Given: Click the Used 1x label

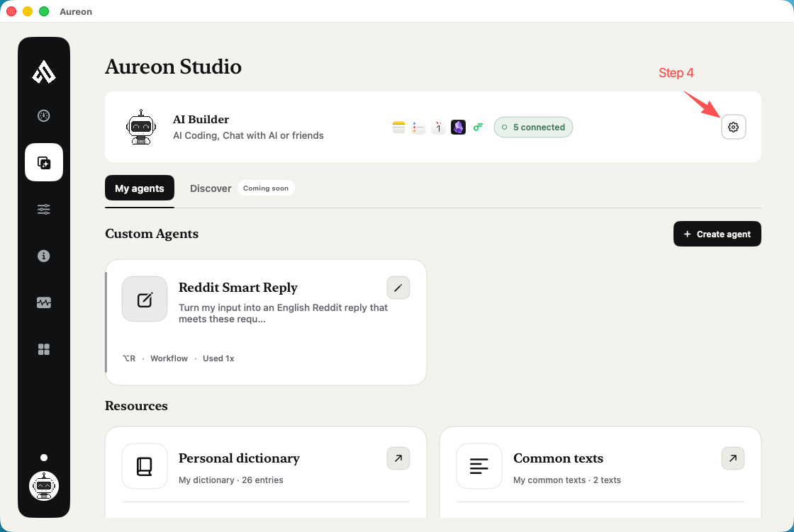Looking at the screenshot, I should 218,358.
